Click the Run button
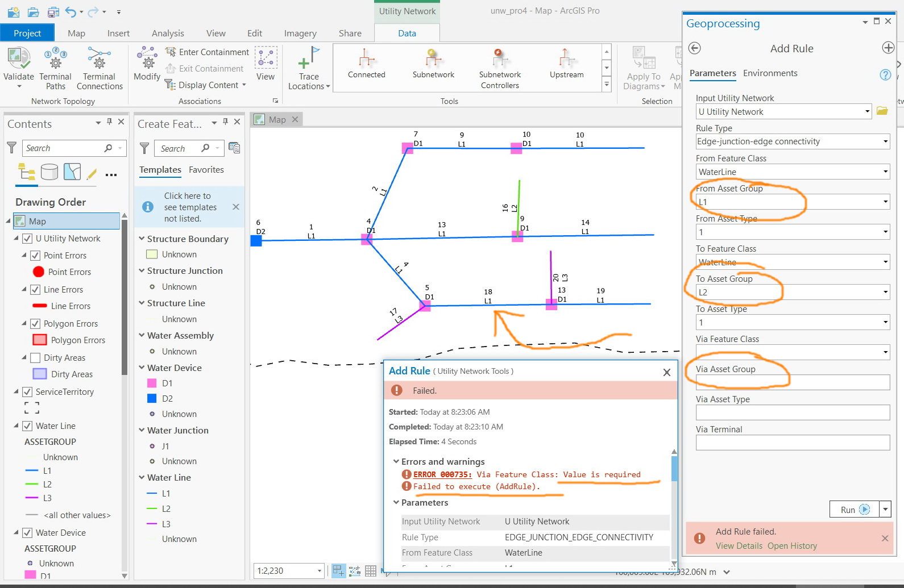The image size is (904, 588). point(855,509)
